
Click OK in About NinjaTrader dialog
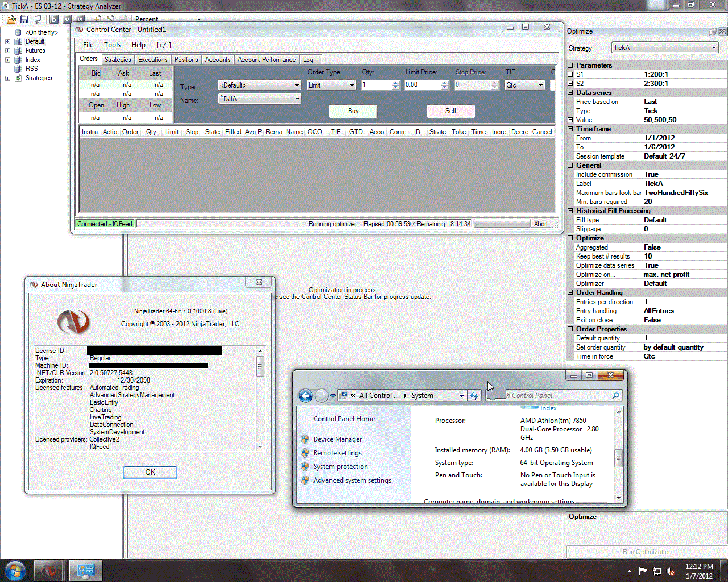click(150, 472)
